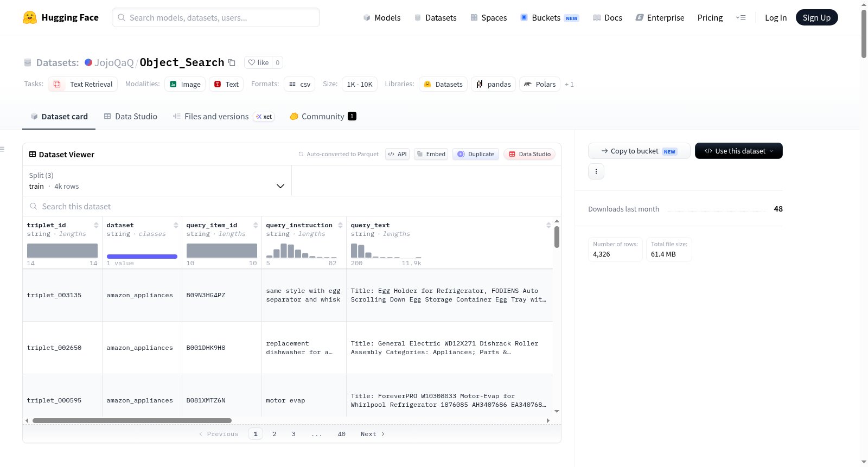
Task: Go to page 2 of the dataset
Action: (x=275, y=434)
